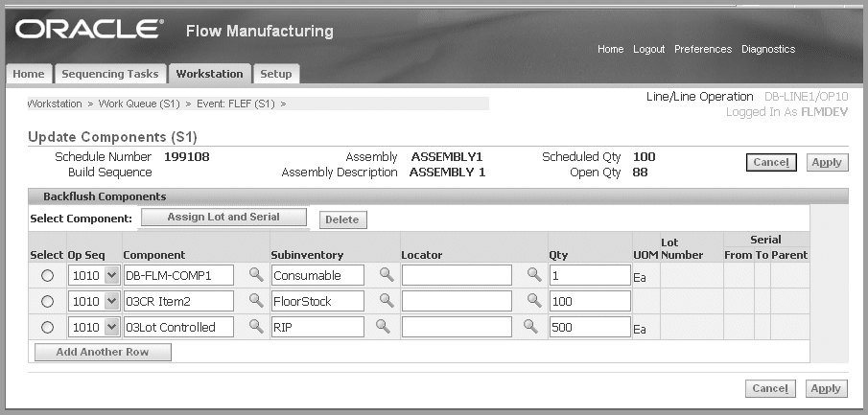Click the top Cancel button
Viewport: 868px width, 415px height.
tap(771, 163)
